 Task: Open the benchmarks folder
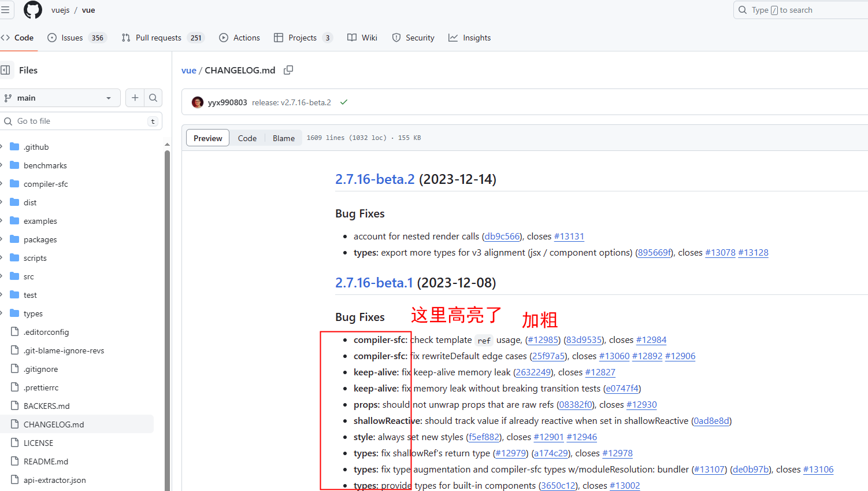(x=45, y=165)
